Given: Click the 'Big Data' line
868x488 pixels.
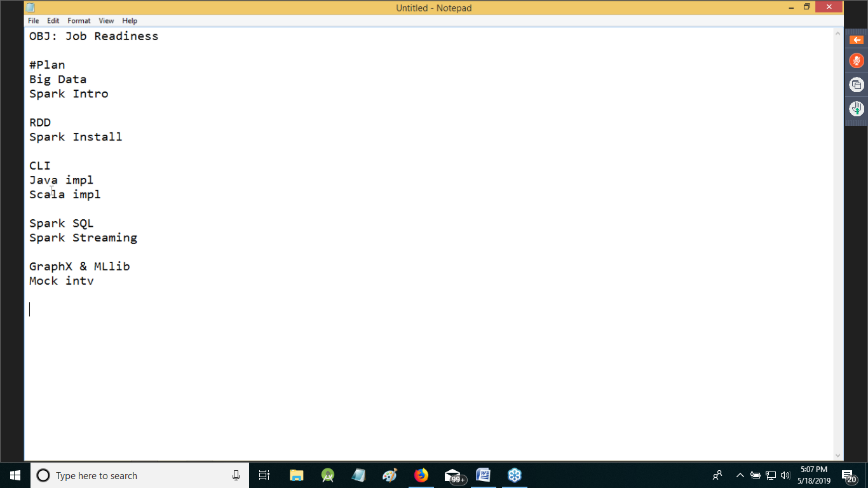Looking at the screenshot, I should pos(58,79).
